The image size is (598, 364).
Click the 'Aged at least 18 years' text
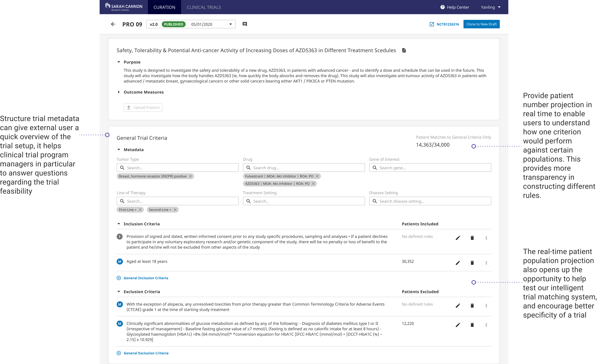pyautogui.click(x=147, y=262)
